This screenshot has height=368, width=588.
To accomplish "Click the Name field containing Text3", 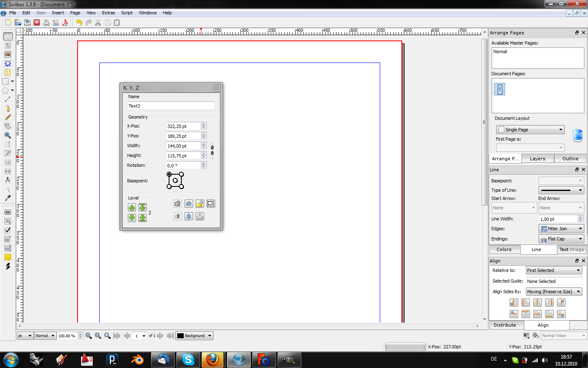I will click(171, 106).
